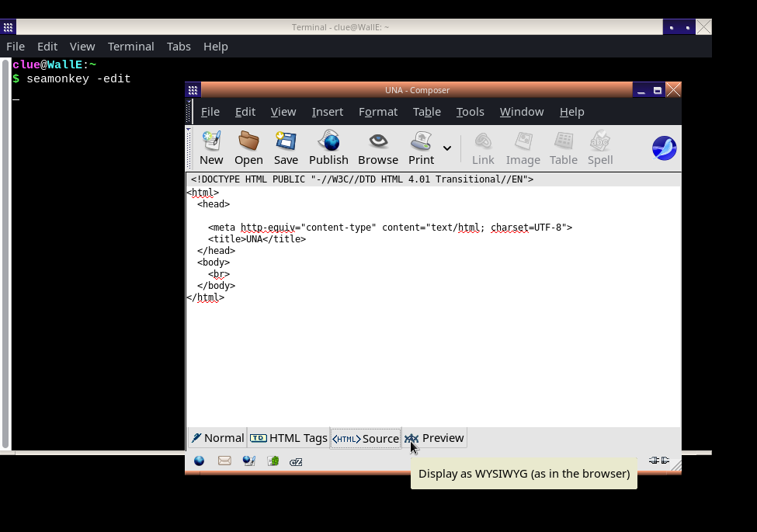The image size is (757, 532).
Task: Click the Publish globe icon
Action: tap(328, 148)
